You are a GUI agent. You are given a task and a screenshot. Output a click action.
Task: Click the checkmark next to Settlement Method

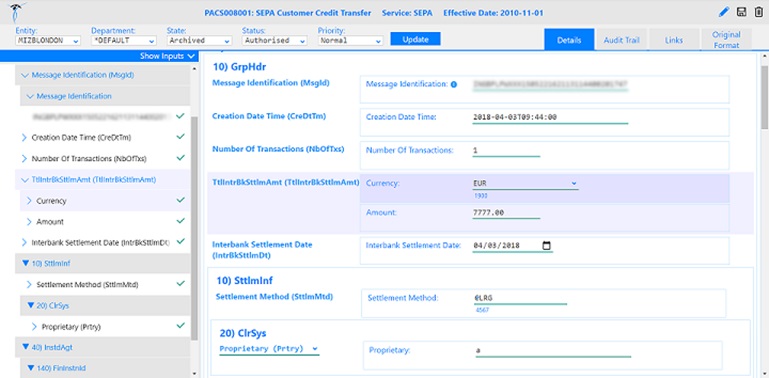[180, 283]
